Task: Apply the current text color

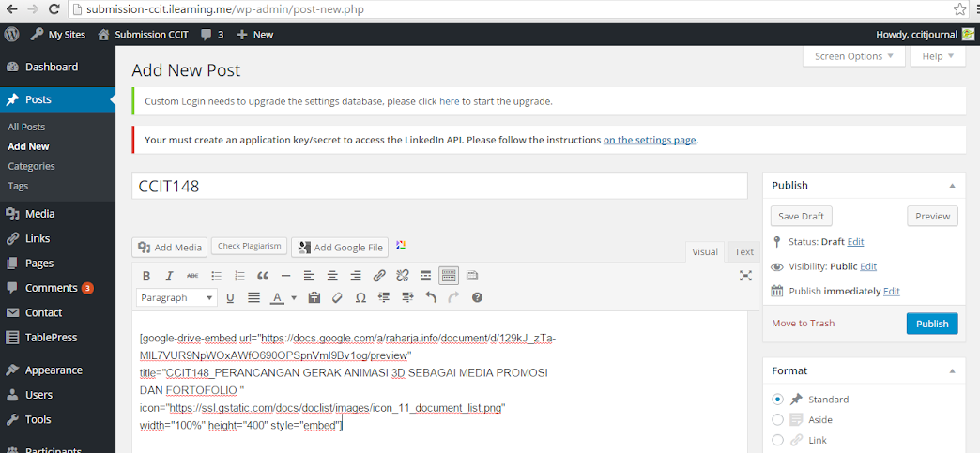Action: [277, 298]
